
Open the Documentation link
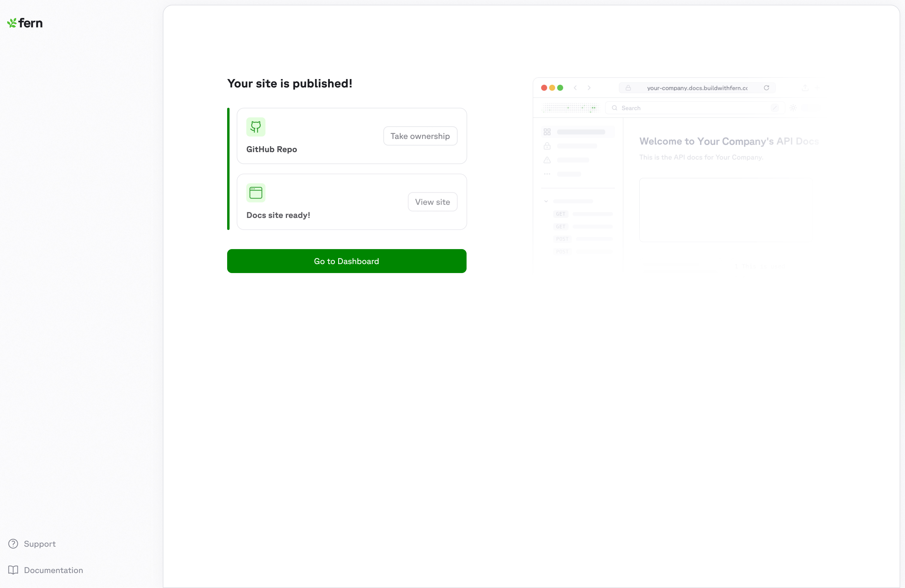click(x=53, y=570)
